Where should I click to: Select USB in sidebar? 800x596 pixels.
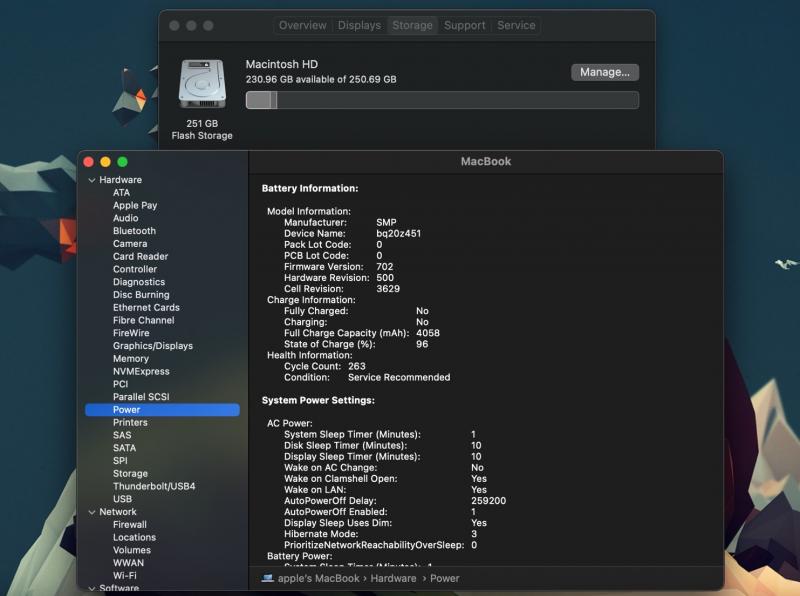click(122, 499)
